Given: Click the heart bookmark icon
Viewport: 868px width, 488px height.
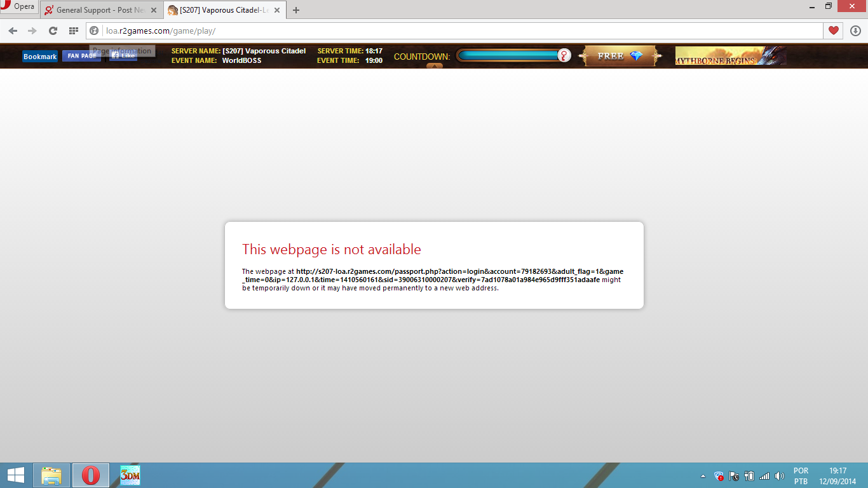Looking at the screenshot, I should pyautogui.click(x=834, y=30).
